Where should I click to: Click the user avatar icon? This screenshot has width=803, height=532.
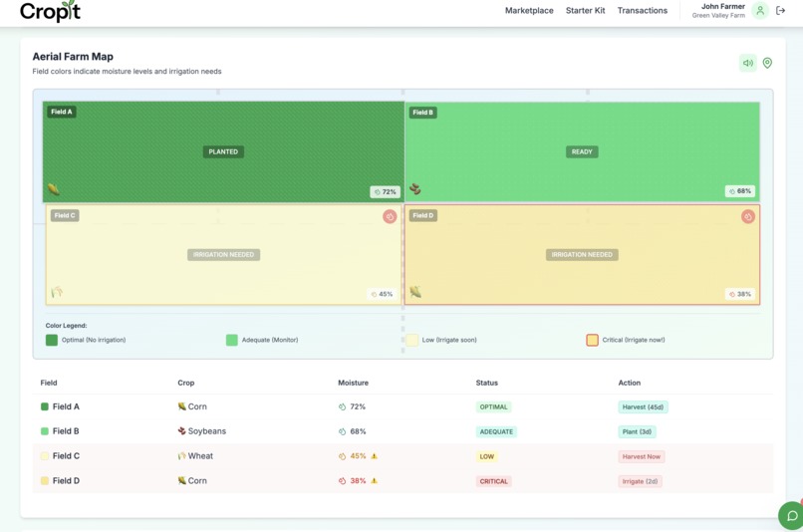[x=760, y=10]
